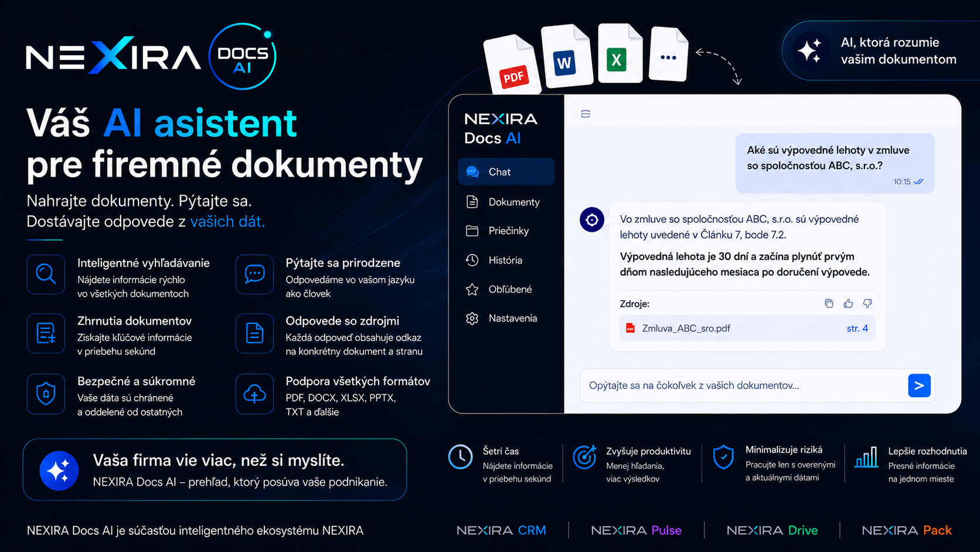Click the Lepšie rozhodnutia bar chart icon

pyautogui.click(x=866, y=457)
